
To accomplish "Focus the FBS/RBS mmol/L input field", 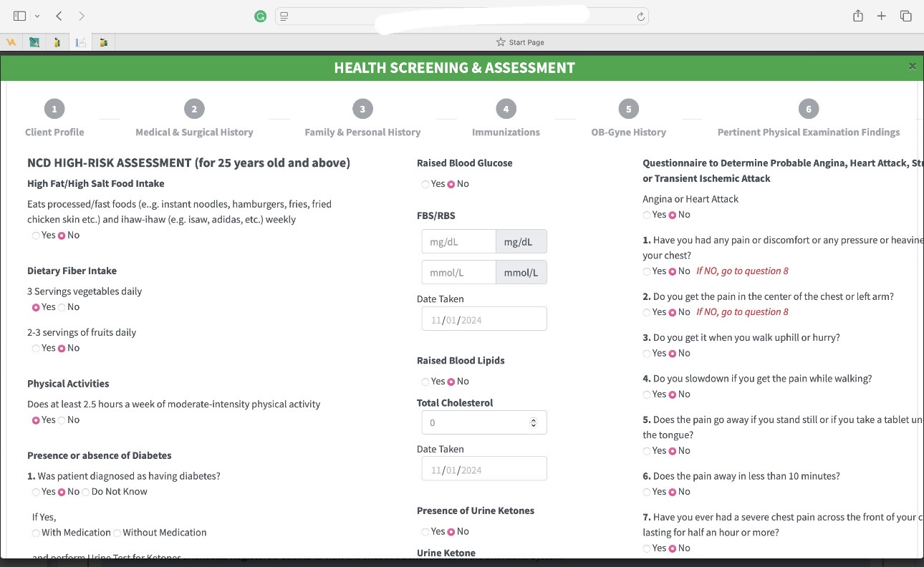I will click(459, 273).
